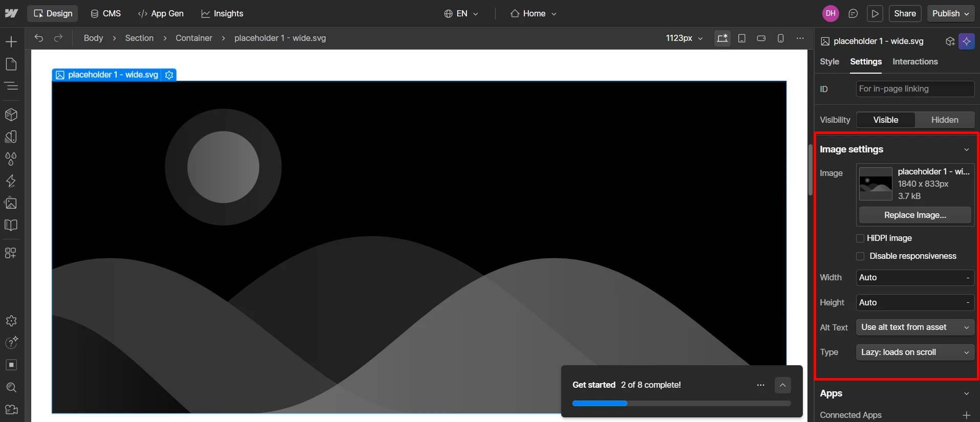
Task: Open the App Gen tab
Action: (x=161, y=14)
